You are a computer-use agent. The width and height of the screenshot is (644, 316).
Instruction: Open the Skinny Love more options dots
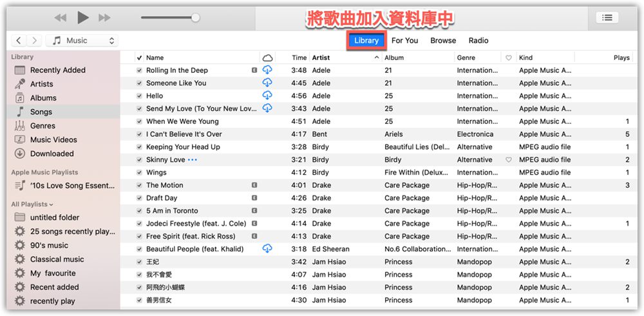(x=192, y=160)
